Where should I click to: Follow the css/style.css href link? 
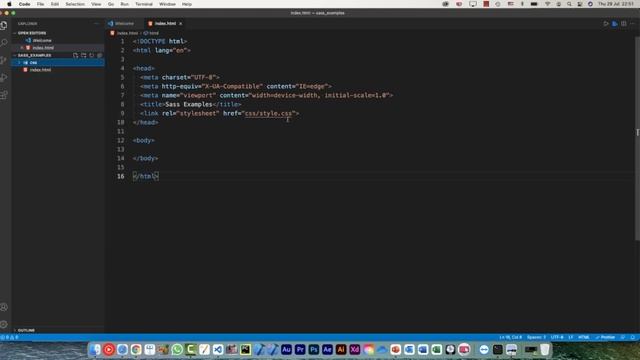[x=268, y=113]
